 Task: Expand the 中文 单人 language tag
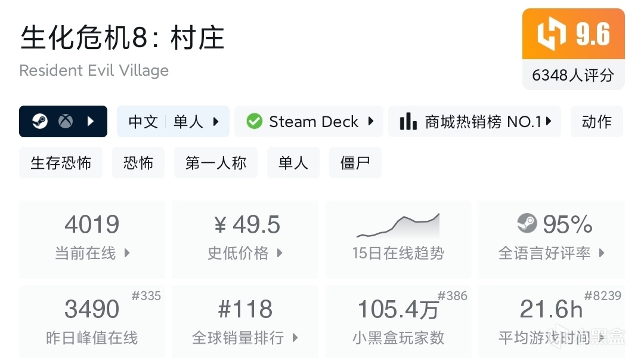pyautogui.click(x=173, y=122)
